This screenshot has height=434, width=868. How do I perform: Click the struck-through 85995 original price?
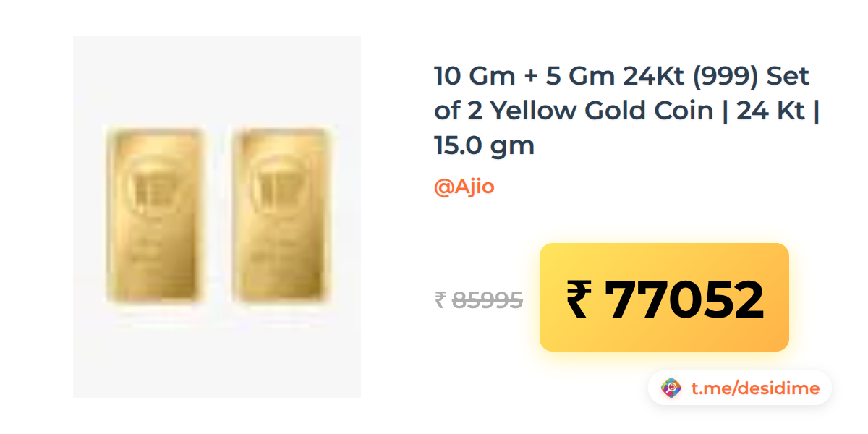pos(488,299)
